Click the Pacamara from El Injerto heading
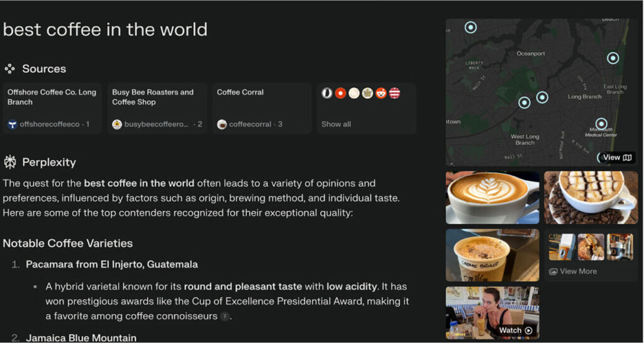 (x=112, y=264)
